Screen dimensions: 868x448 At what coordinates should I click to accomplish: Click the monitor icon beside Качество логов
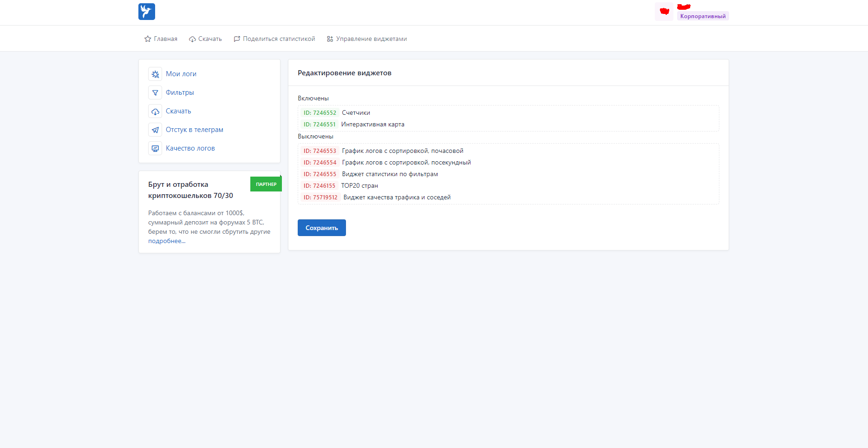click(x=155, y=148)
